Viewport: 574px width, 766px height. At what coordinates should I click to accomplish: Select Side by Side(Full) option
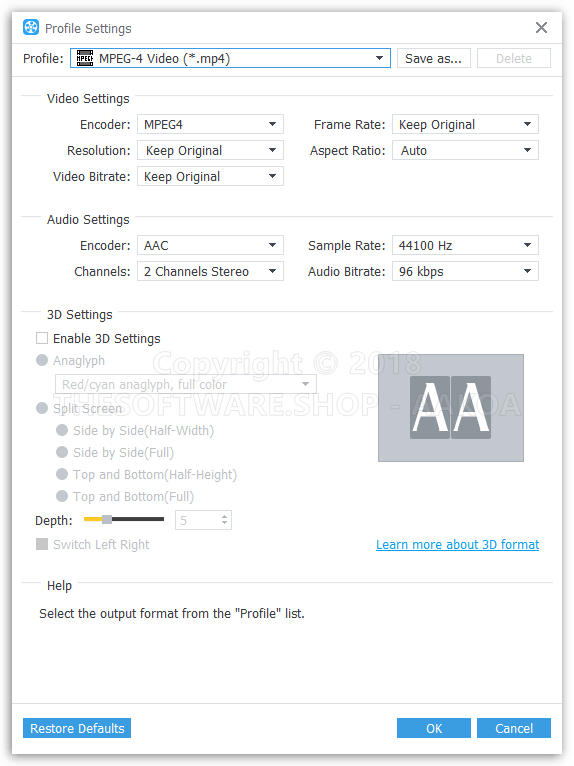62,452
